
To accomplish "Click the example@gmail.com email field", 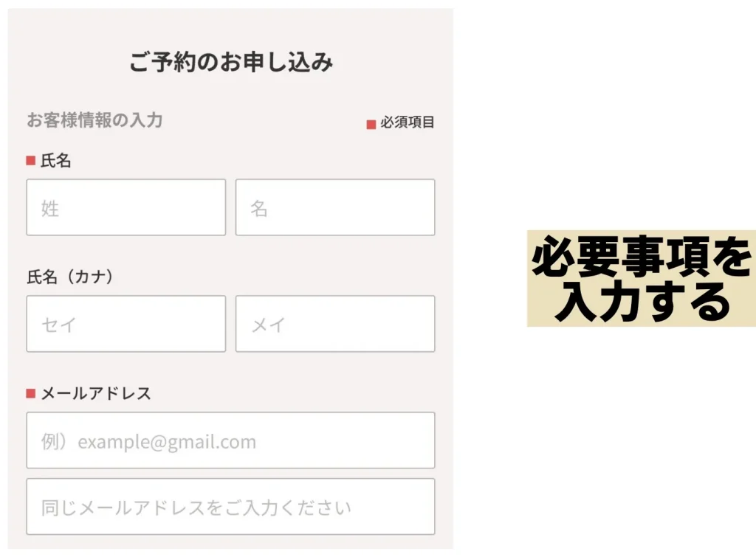I will click(x=230, y=440).
